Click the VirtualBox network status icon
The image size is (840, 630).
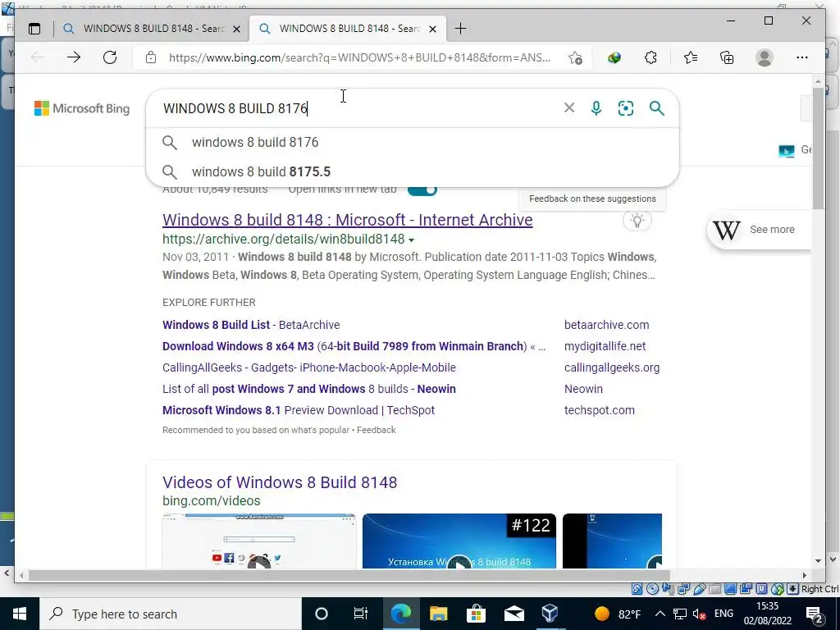[x=683, y=589]
